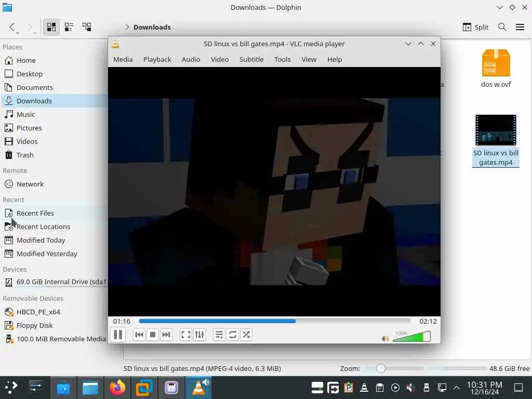Open Pictures in Places panel

[x=54, y=128]
